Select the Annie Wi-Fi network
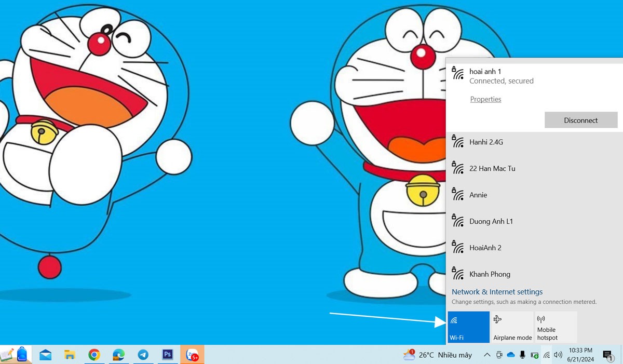Screen dimensions: 623x364 (x=534, y=195)
